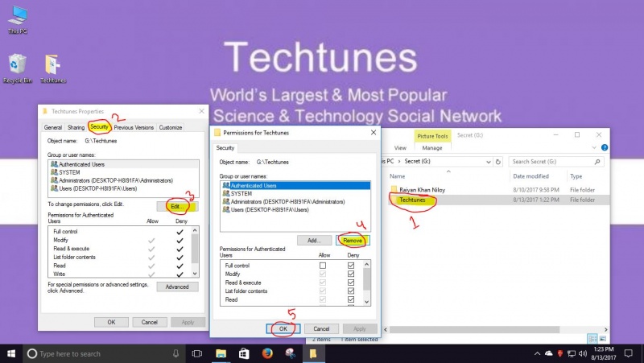Click Remove in the Permissions dialog
This screenshot has width=644, height=363.
click(x=353, y=240)
